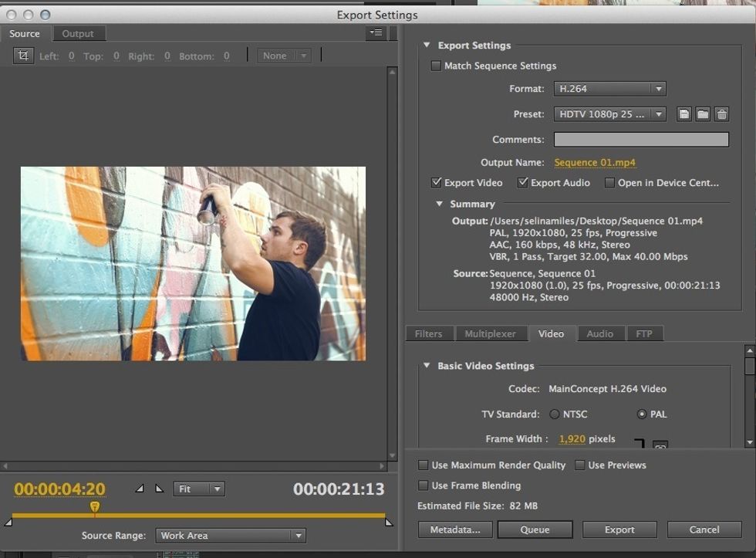
Task: Enable Match Sequence Settings
Action: click(x=437, y=66)
